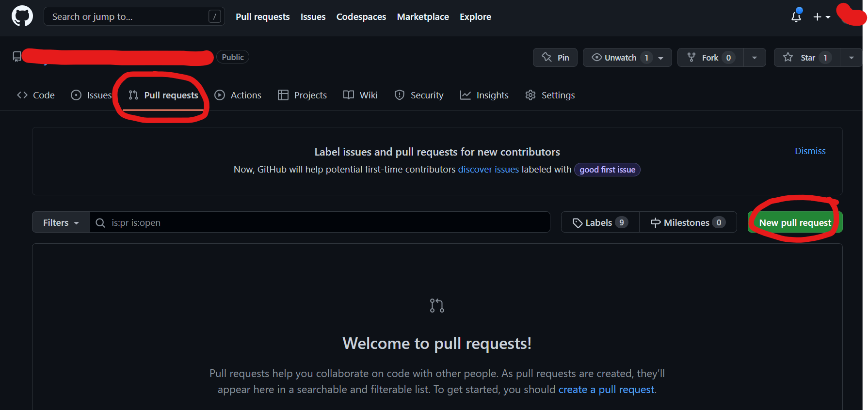Open the Wiki tab
Viewport: 868px width, 410px height.
point(360,95)
